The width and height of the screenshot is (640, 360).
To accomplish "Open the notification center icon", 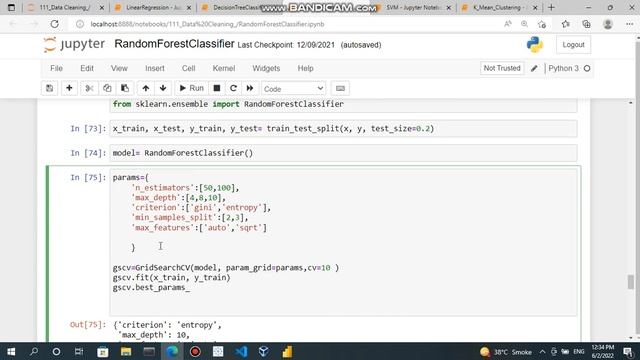I will coord(629,351).
